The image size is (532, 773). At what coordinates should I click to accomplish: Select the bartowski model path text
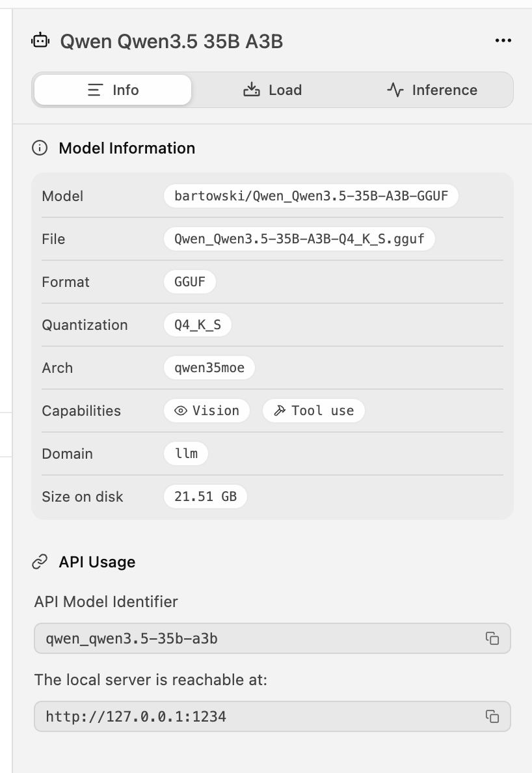(312, 196)
